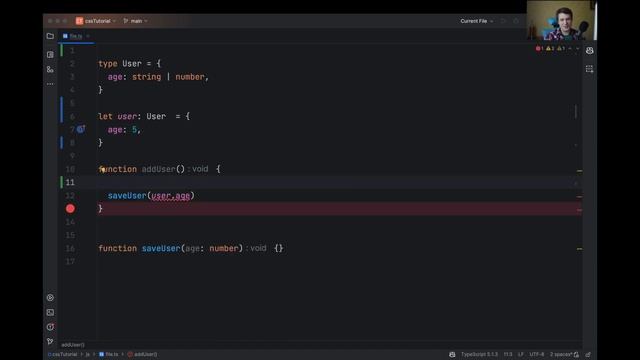The image size is (640, 360).
Task: Open the Current File run configuration dropdown
Action: point(477,21)
